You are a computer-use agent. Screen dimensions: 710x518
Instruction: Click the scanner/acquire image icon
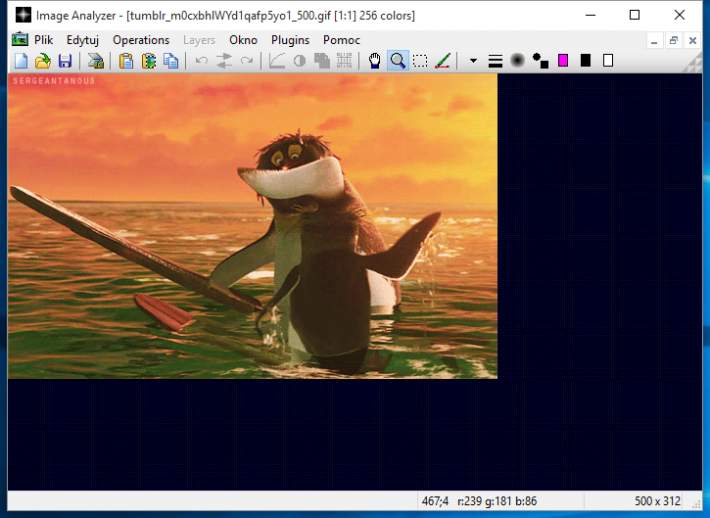click(x=96, y=61)
